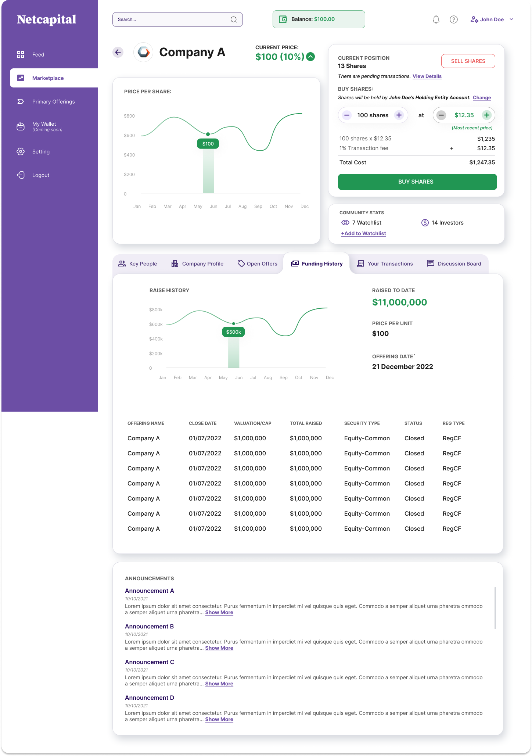The height and width of the screenshot is (756, 532).
Task: Open the help question mark icon
Action: coord(454,19)
